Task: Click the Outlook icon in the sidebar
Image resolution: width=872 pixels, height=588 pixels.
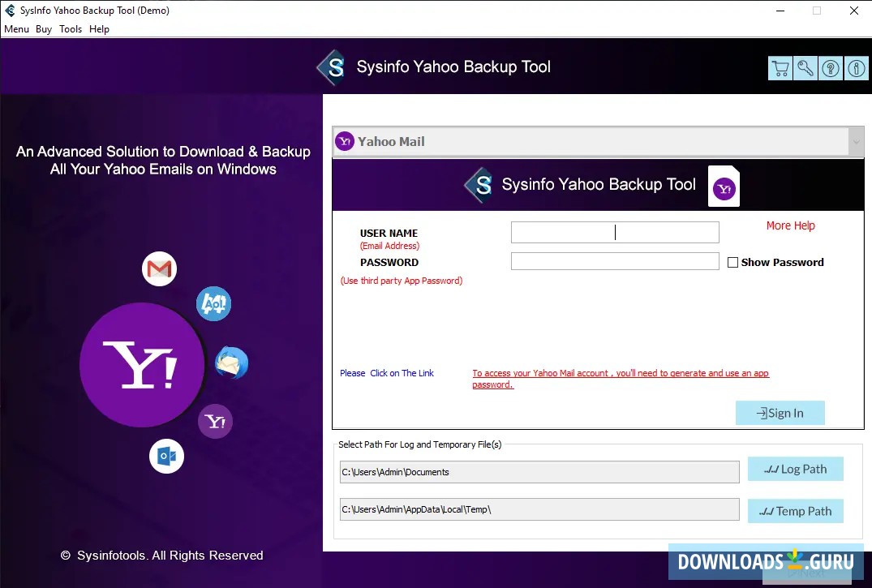Action: pos(166,456)
